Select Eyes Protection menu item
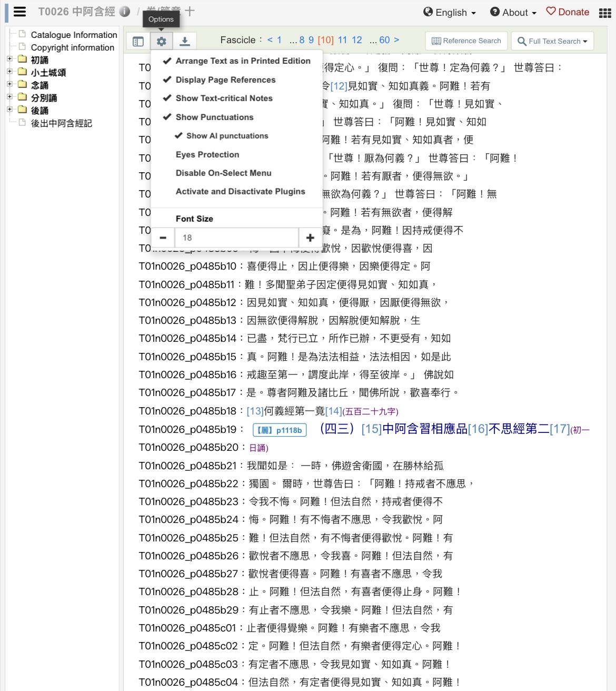The width and height of the screenshot is (616, 691). tap(207, 155)
